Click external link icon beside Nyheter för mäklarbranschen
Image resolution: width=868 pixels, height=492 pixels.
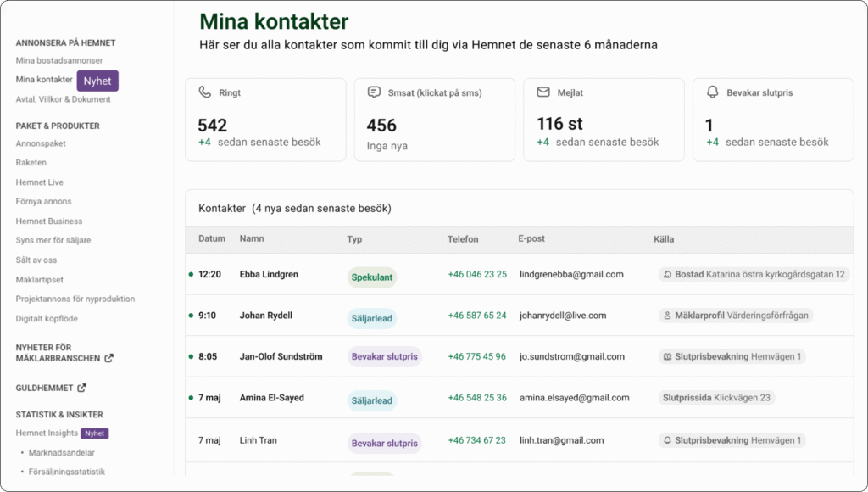pyautogui.click(x=109, y=358)
